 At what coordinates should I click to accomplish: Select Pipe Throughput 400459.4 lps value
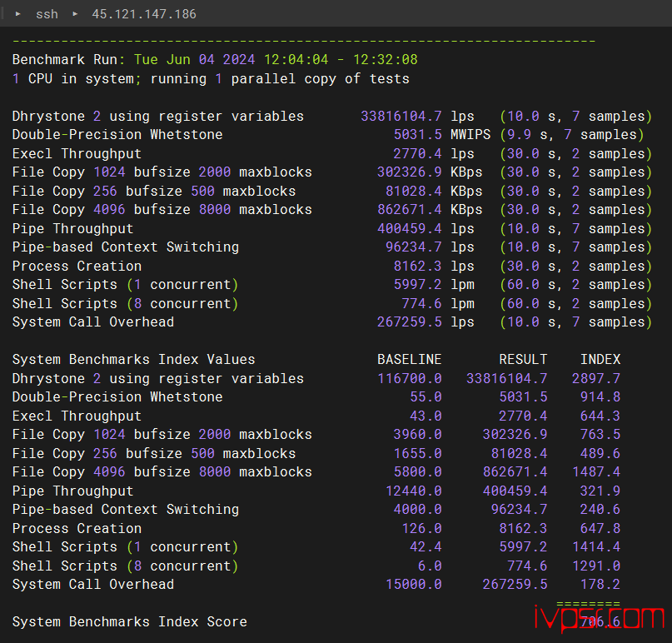click(x=426, y=228)
